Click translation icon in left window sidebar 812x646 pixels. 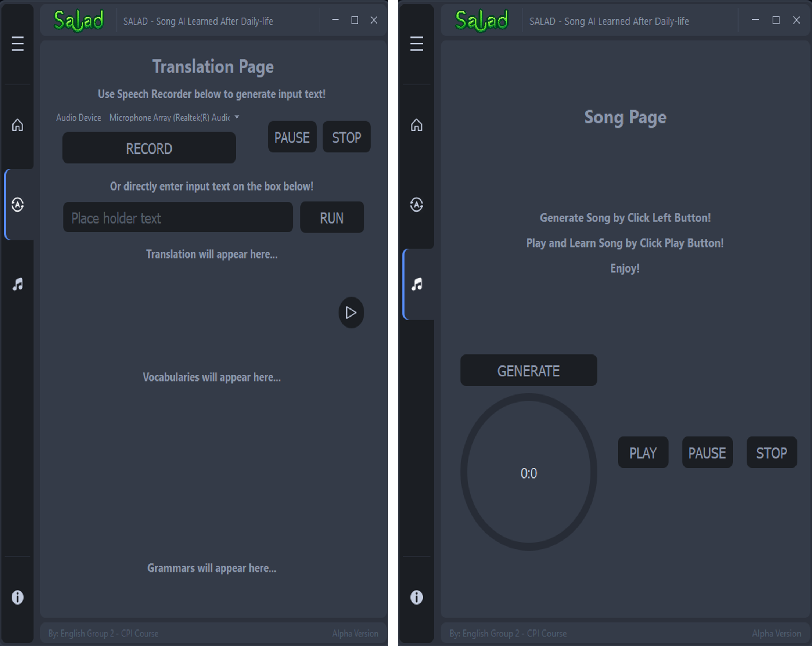(x=17, y=205)
